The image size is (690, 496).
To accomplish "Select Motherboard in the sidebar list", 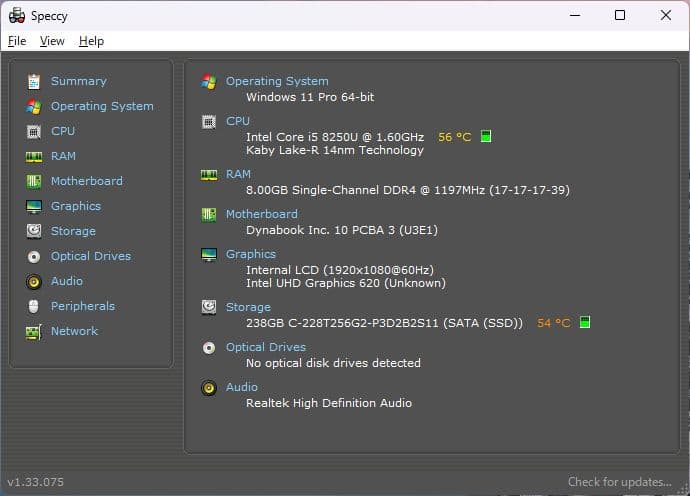I will pos(87,181).
